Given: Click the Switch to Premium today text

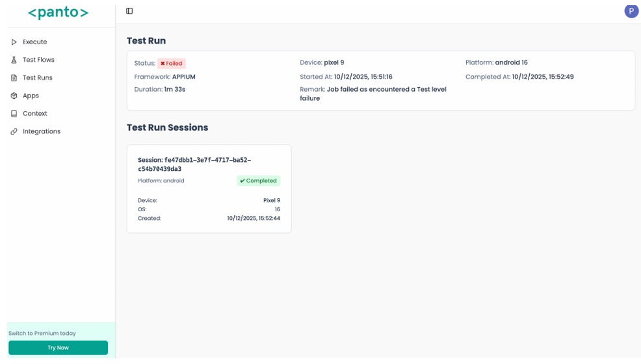Looking at the screenshot, I should pyautogui.click(x=42, y=333).
